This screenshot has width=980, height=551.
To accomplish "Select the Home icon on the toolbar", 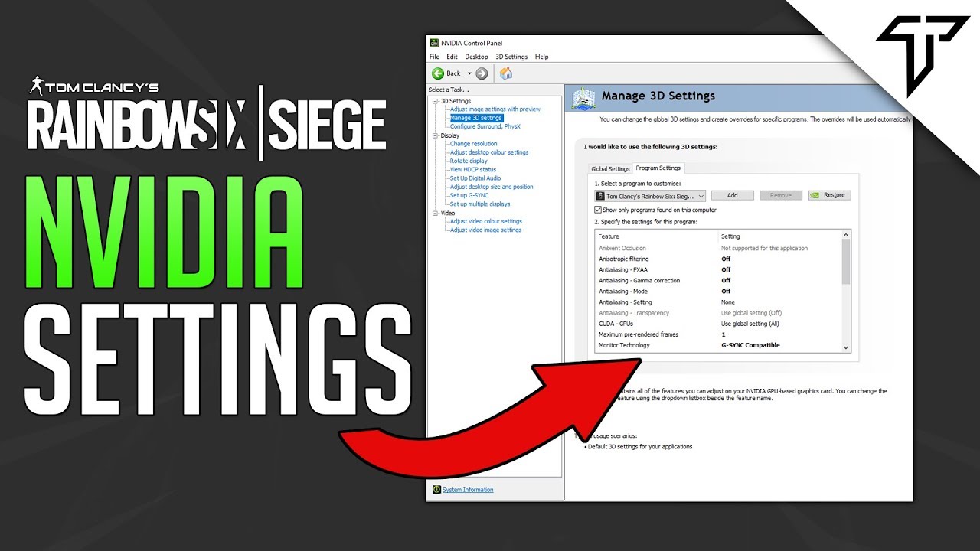I will (505, 73).
